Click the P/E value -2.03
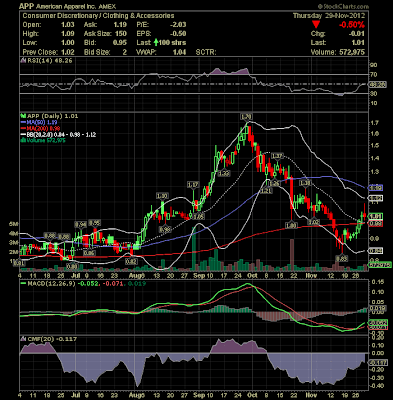Viewport: 393px width, 400px height. tap(178, 25)
